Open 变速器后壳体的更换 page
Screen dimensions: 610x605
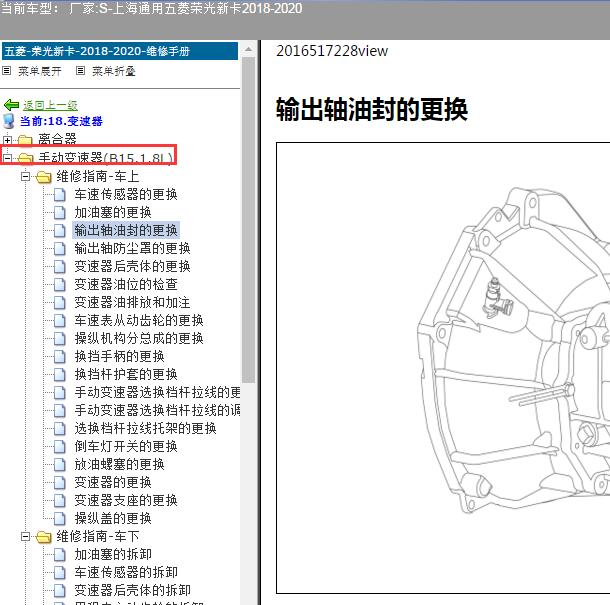[x=132, y=266]
